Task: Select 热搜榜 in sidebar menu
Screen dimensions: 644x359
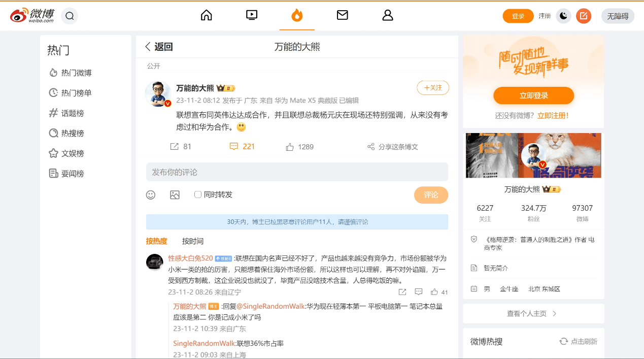Action: [73, 134]
